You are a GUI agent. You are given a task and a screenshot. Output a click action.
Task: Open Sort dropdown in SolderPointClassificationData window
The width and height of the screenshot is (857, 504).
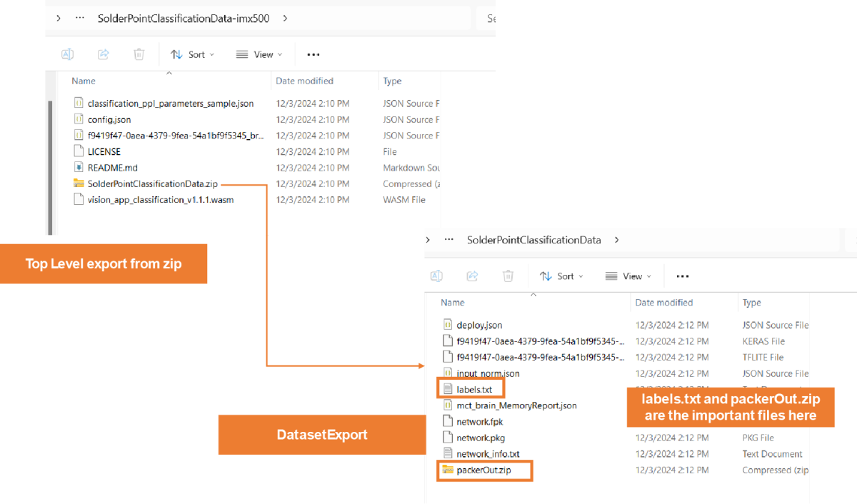[561, 276]
